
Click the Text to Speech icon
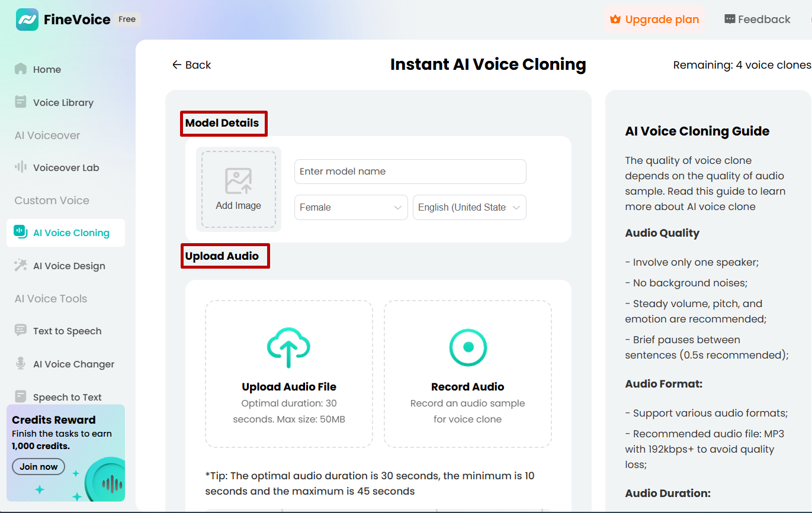[x=21, y=331]
